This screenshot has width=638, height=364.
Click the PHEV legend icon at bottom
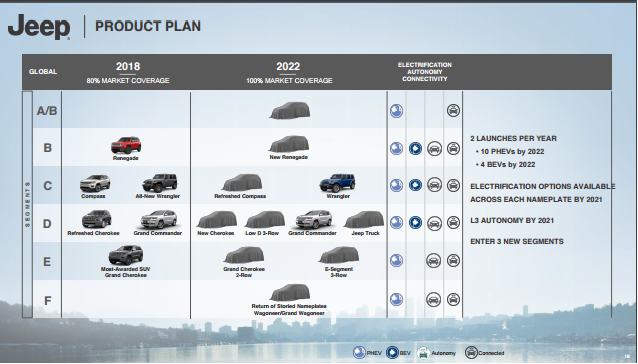click(x=359, y=352)
